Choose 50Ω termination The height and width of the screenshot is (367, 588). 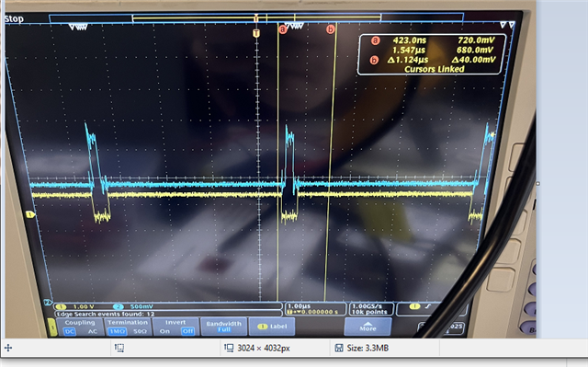140,332
